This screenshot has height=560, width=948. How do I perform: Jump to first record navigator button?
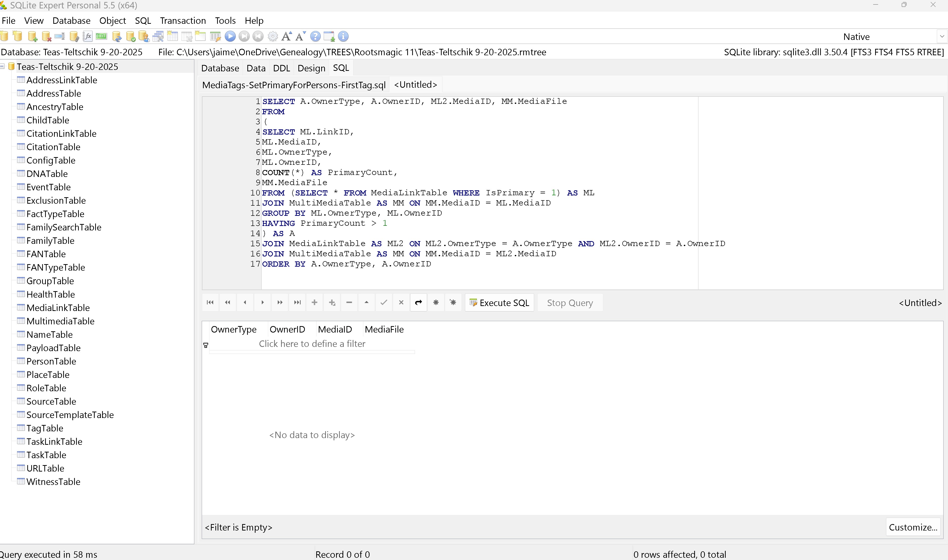tap(210, 303)
